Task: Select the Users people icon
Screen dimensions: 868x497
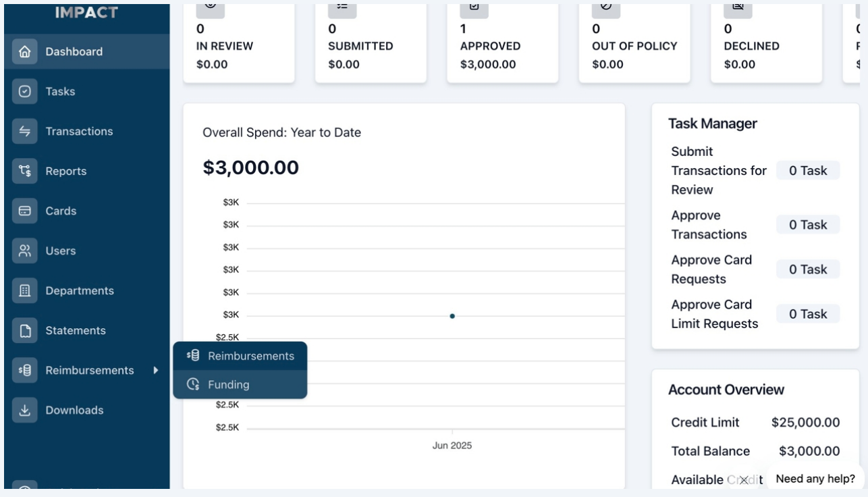Action: point(25,251)
